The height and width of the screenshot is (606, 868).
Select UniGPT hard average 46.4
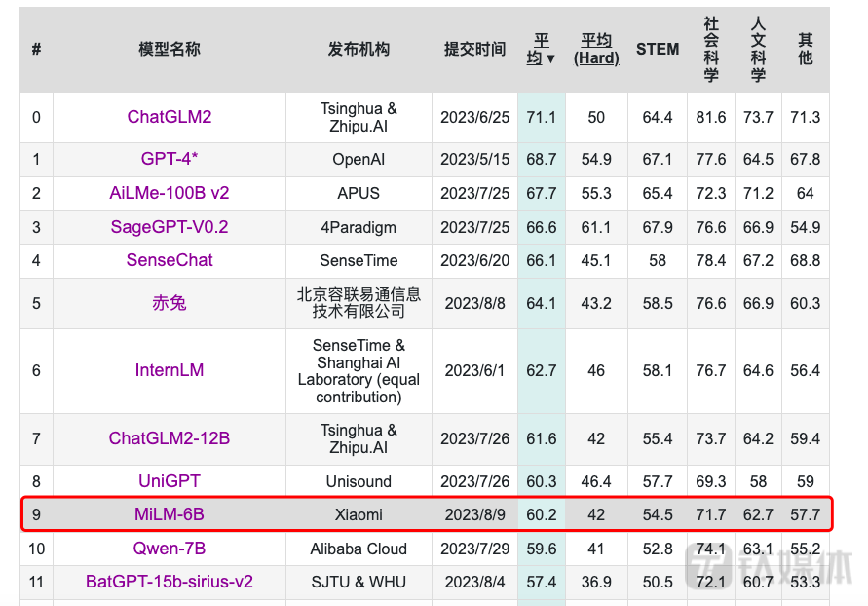click(x=596, y=481)
